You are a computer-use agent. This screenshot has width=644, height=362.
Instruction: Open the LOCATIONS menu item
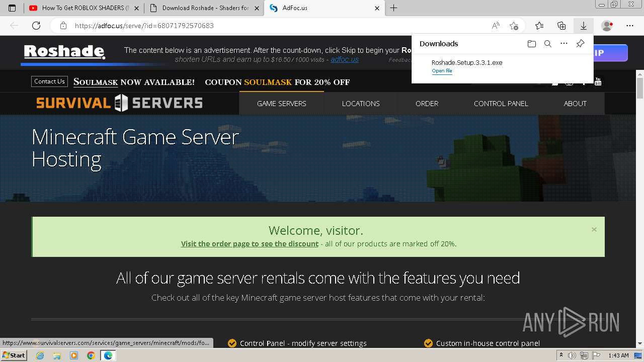click(x=361, y=104)
